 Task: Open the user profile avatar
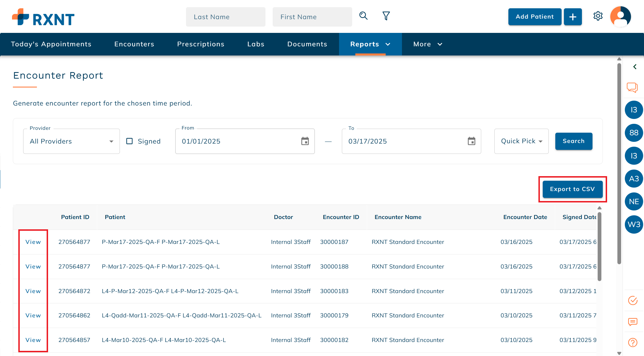621,17
